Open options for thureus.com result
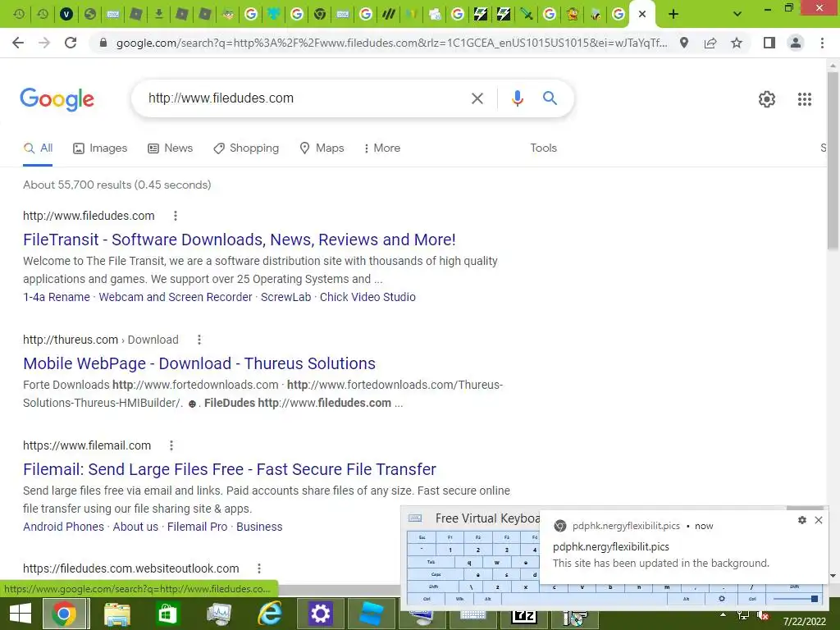 click(x=199, y=340)
